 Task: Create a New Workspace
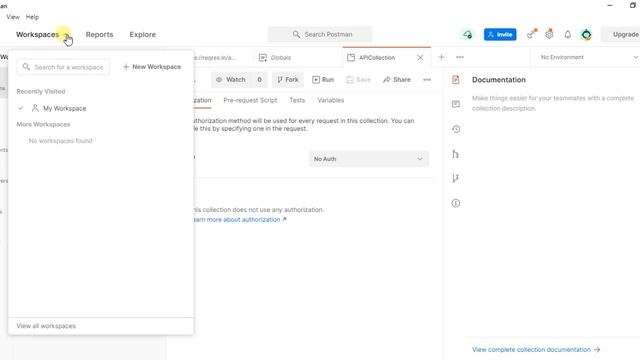pyautogui.click(x=152, y=67)
